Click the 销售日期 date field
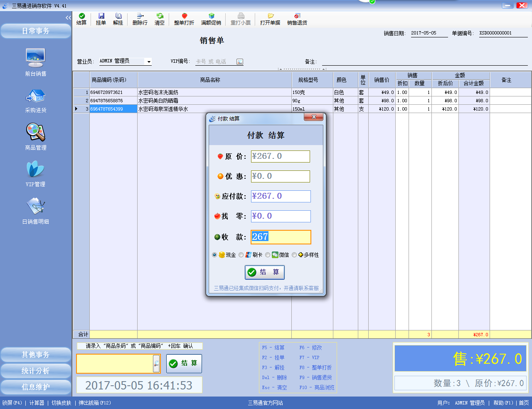Image resolution: width=532 pixels, height=409 pixels. tap(429, 33)
